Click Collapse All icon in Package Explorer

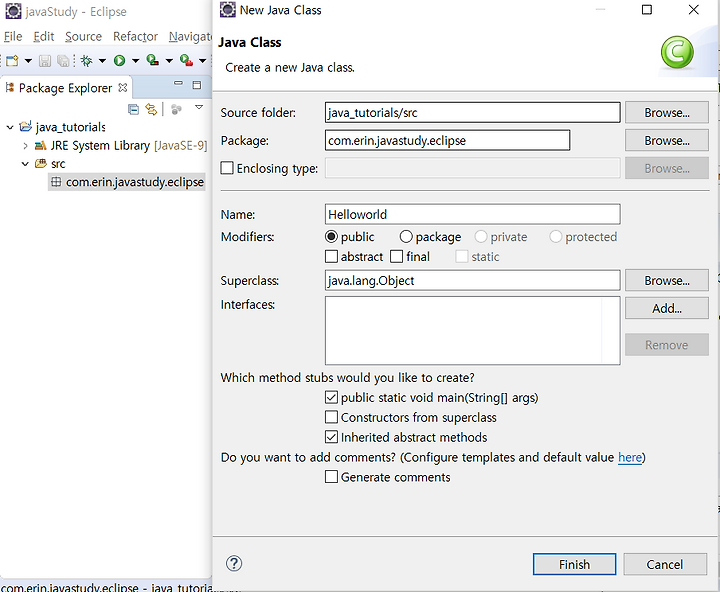(134, 109)
